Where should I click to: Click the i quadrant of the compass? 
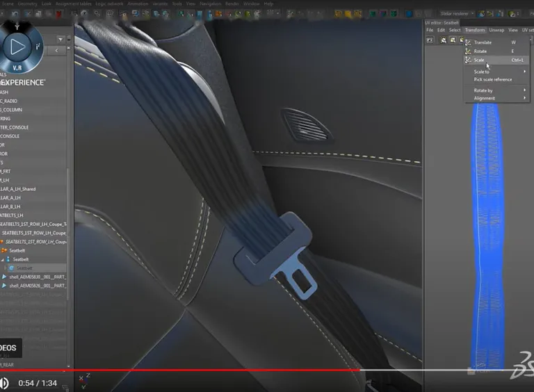(38, 47)
